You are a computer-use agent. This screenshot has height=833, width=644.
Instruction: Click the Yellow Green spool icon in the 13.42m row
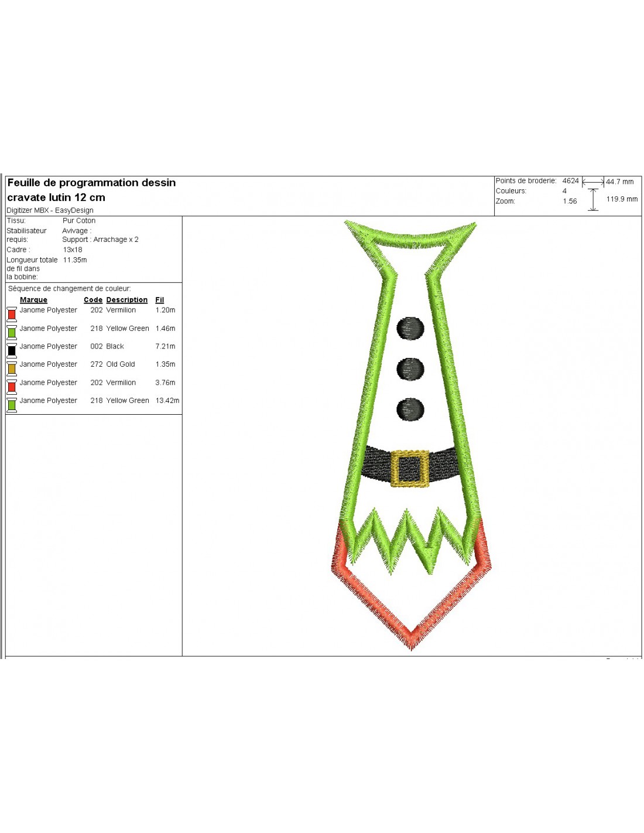pyautogui.click(x=12, y=405)
